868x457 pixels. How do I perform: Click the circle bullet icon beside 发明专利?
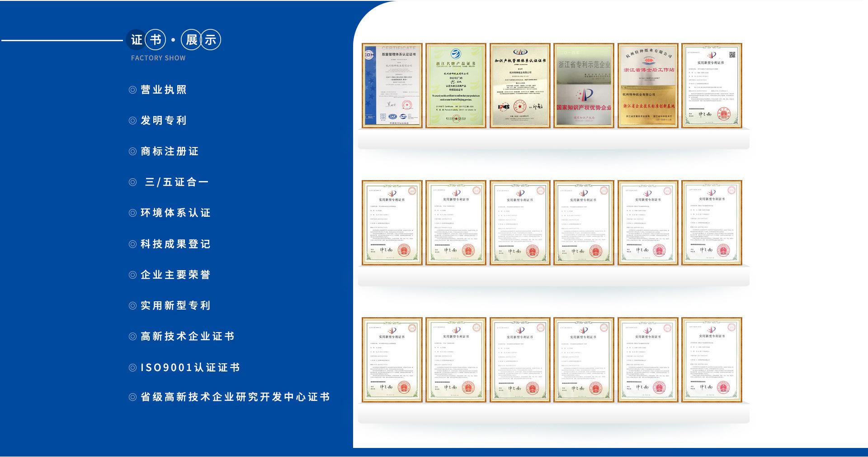[132, 121]
